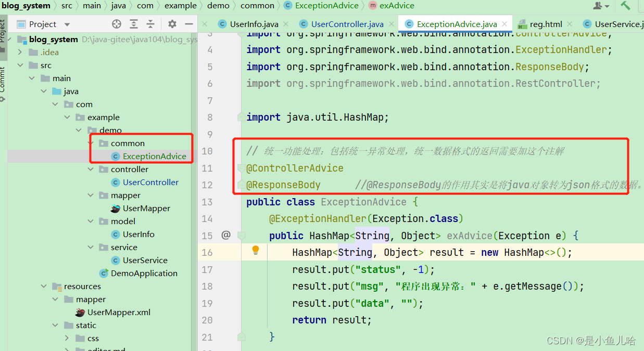Collapse the com package

point(56,105)
